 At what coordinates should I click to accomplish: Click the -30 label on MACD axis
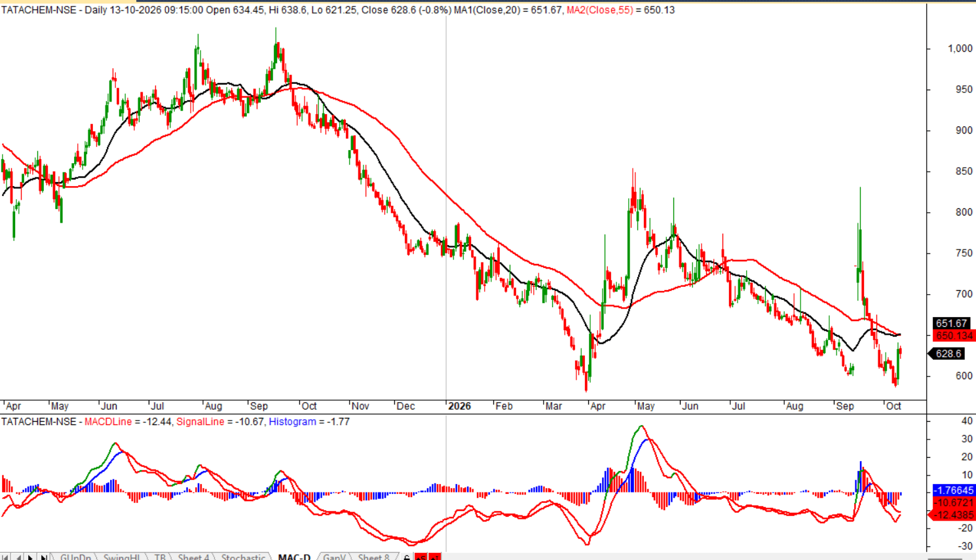click(x=966, y=546)
